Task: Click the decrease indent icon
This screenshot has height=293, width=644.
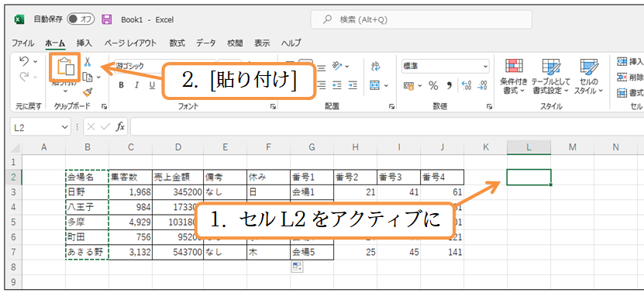Action: click(337, 85)
